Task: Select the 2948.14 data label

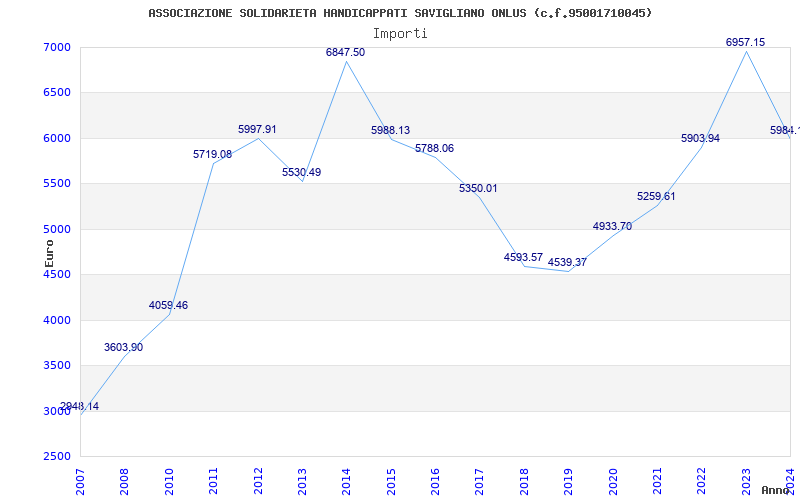Action: [80, 407]
